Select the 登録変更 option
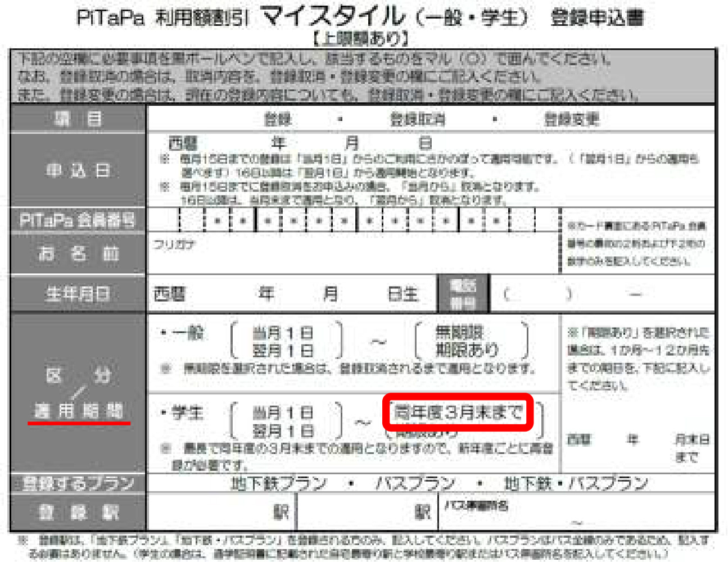 pos(572,119)
